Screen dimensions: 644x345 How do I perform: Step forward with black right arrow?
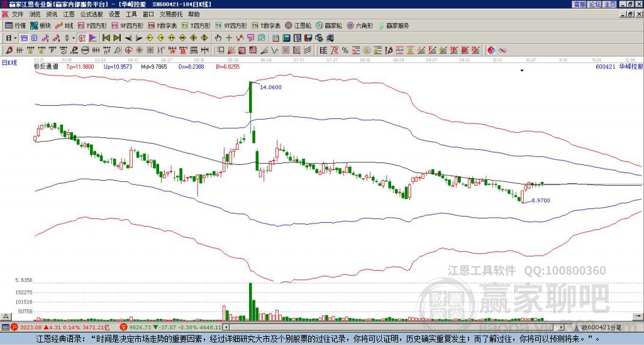(139, 38)
